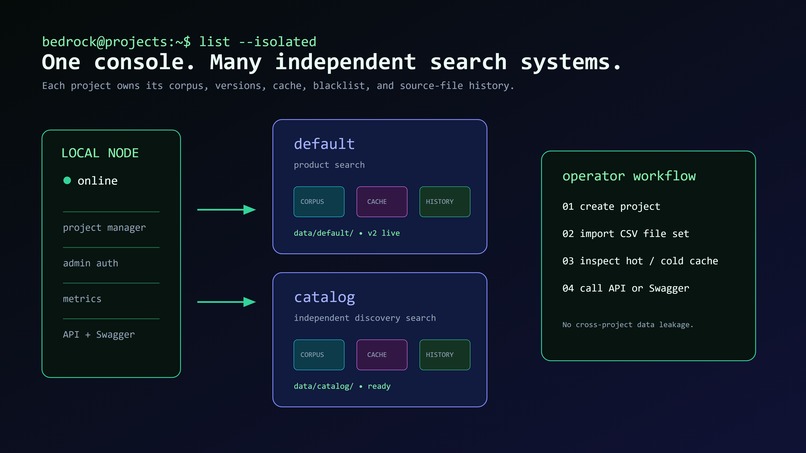Click independent discovery search subtitle
Viewport: 806px width, 453px height.
(x=364, y=318)
